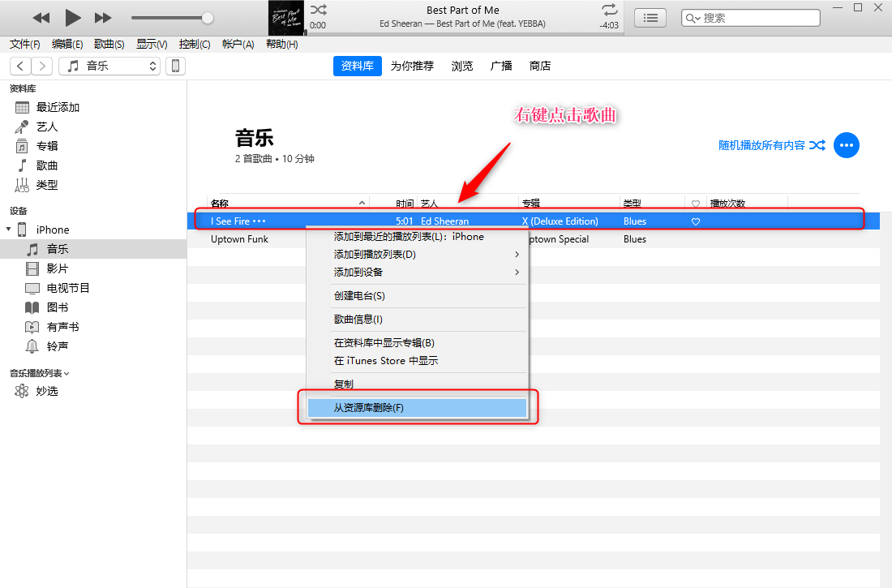This screenshot has width=892, height=588.
Task: Open the 控制(C) menu
Action: point(194,45)
